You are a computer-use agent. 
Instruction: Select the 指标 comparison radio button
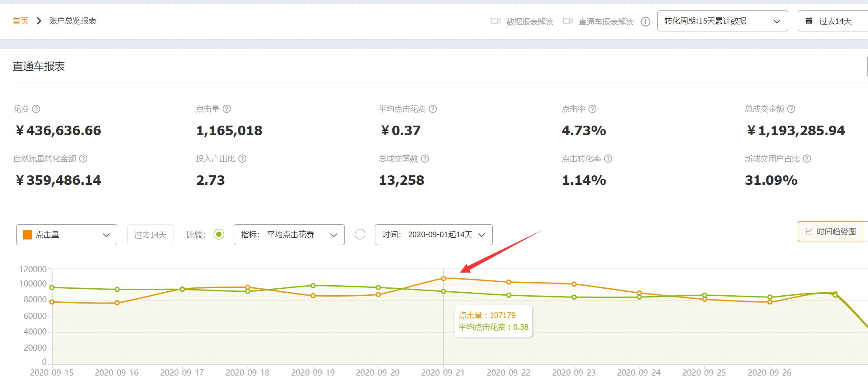pyautogui.click(x=219, y=235)
